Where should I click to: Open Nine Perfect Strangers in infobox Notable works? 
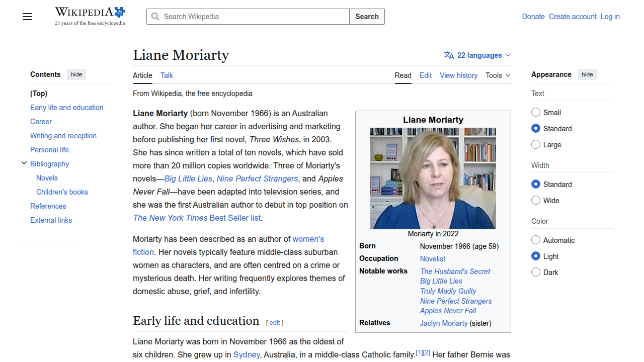click(x=456, y=301)
